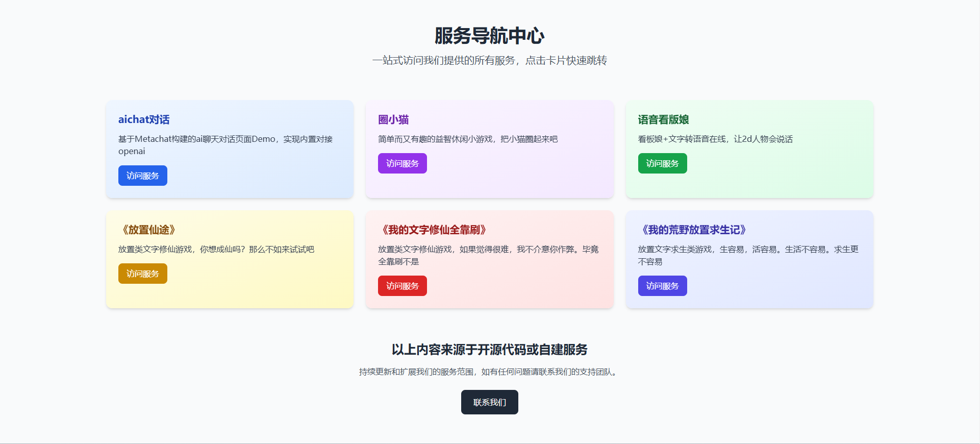Click the 一站式访问 subtitle below the page heading
The width and height of the screenshot is (980, 444).
pyautogui.click(x=489, y=60)
